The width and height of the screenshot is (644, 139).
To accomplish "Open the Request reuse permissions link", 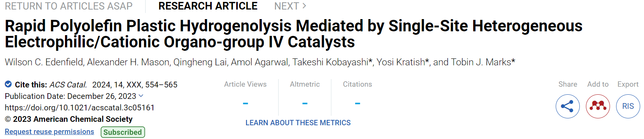I will [x=49, y=132].
